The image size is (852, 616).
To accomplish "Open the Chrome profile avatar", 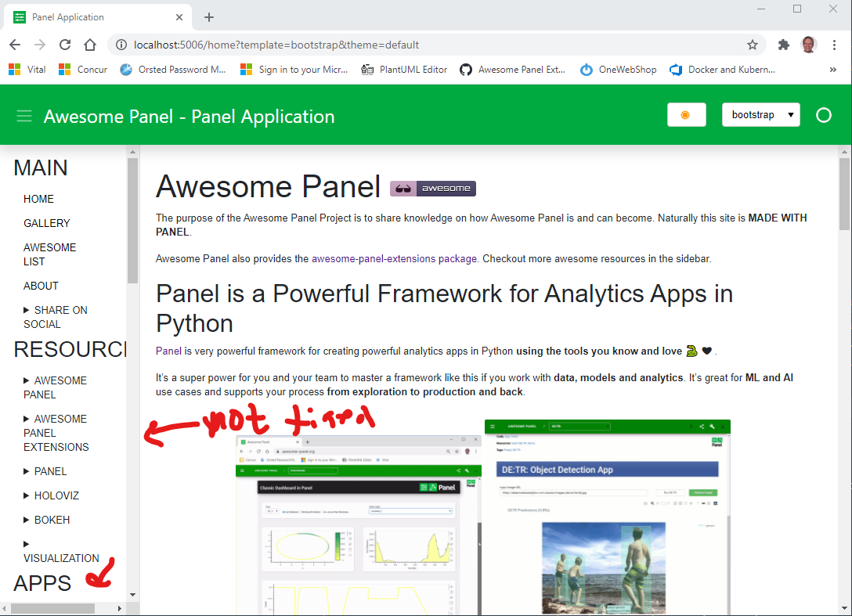I will [x=808, y=45].
